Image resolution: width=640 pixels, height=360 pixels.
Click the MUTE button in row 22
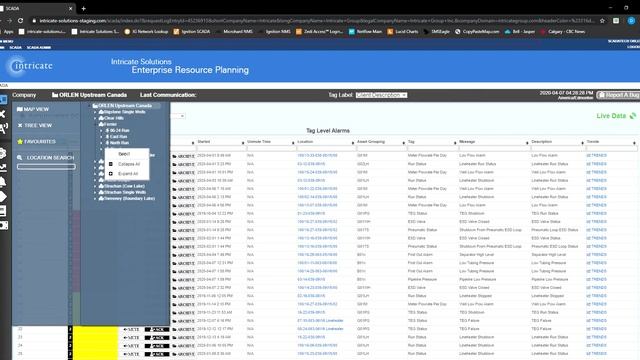[131, 329]
